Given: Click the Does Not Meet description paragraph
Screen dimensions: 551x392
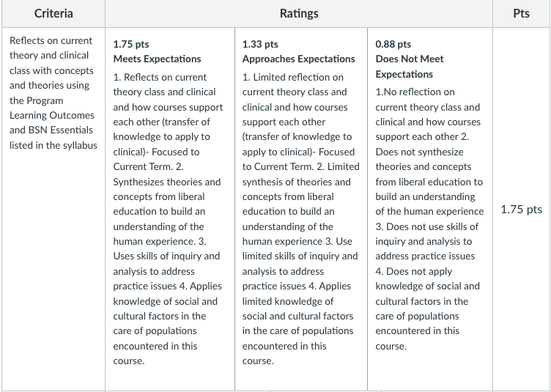Looking at the screenshot, I should click(429, 219).
